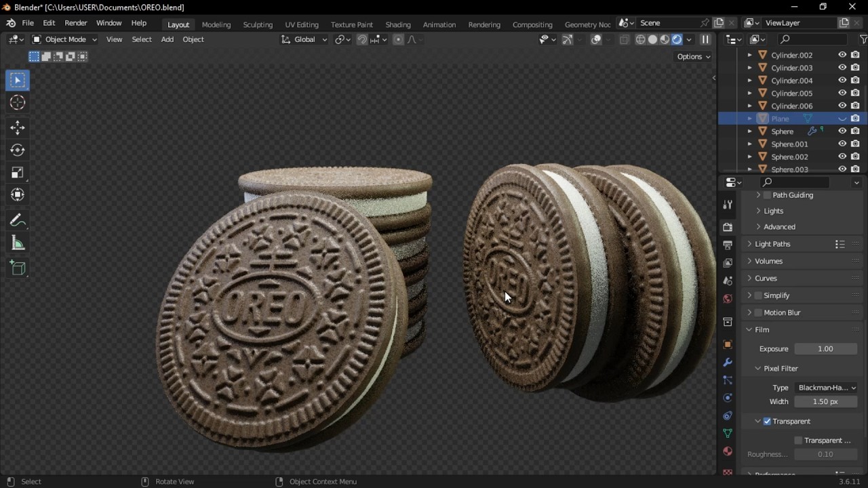Select the Measure tool
Viewport: 868px width, 488px height.
(x=18, y=243)
